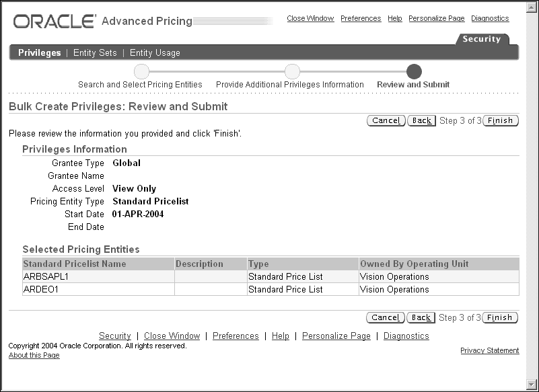Click the Standard Pricelist Name column header
This screenshot has height=392, width=539.
(x=98, y=264)
